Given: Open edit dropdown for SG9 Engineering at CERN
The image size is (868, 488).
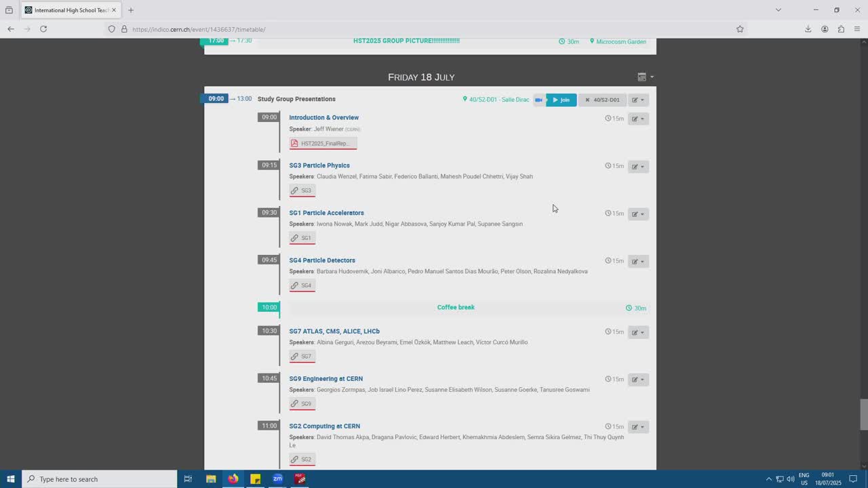Looking at the screenshot, I should pyautogui.click(x=638, y=380).
